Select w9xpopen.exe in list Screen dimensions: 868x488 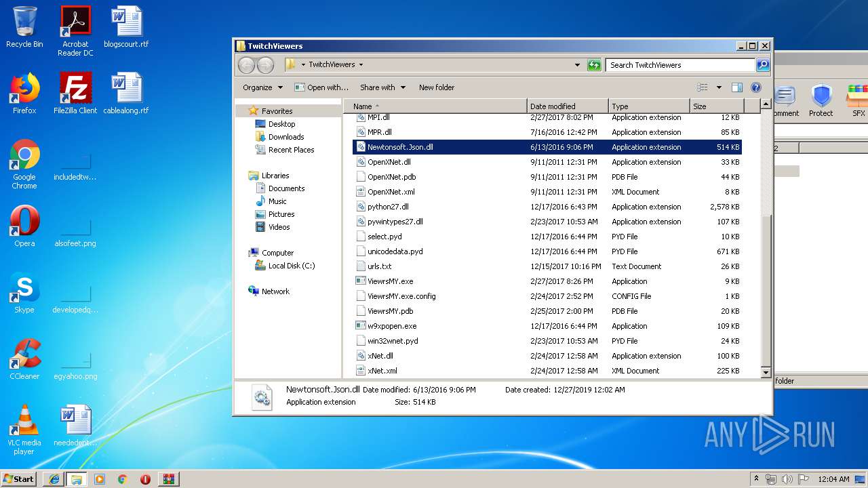tap(547, 326)
